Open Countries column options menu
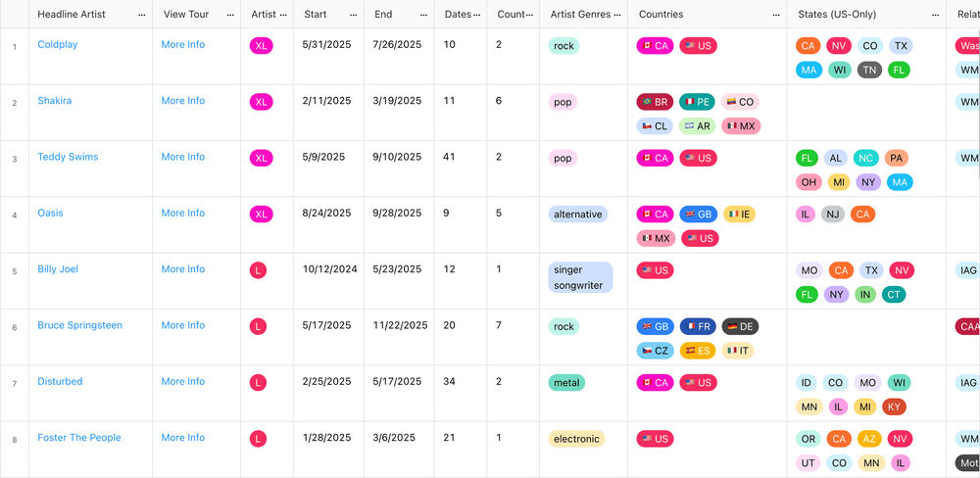 click(776, 15)
